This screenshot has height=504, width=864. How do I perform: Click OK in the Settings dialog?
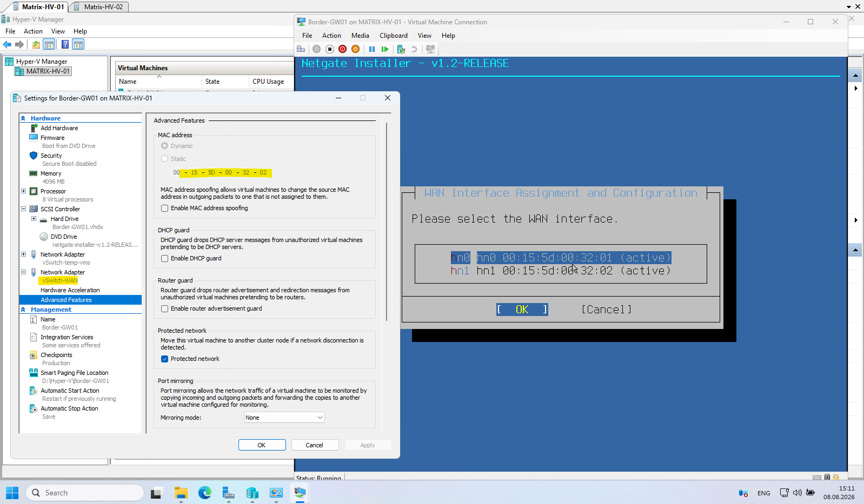point(262,445)
